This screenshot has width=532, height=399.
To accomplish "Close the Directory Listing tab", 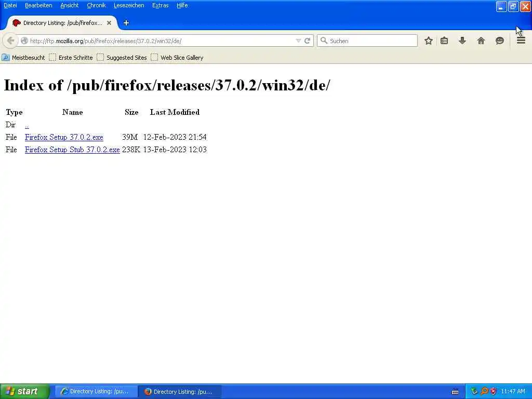I will pyautogui.click(x=109, y=23).
